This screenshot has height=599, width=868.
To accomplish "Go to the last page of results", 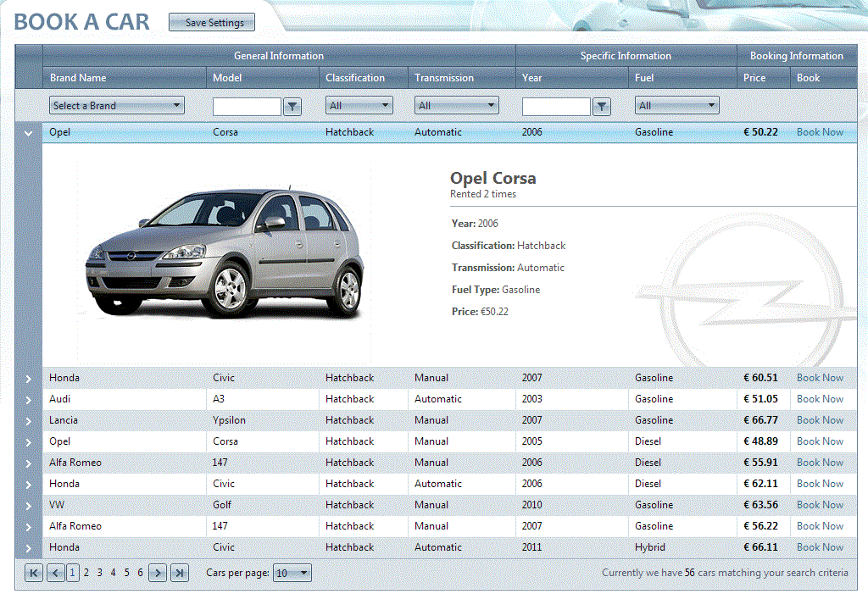I will (x=180, y=573).
